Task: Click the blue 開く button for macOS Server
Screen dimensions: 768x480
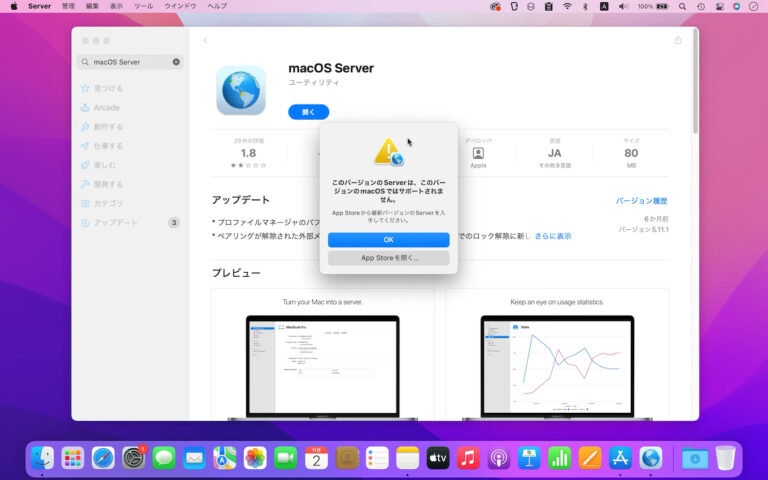Action: point(309,112)
